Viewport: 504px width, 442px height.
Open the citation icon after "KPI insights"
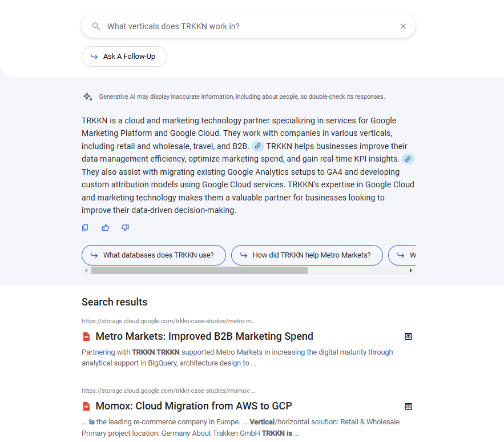pyautogui.click(x=408, y=159)
